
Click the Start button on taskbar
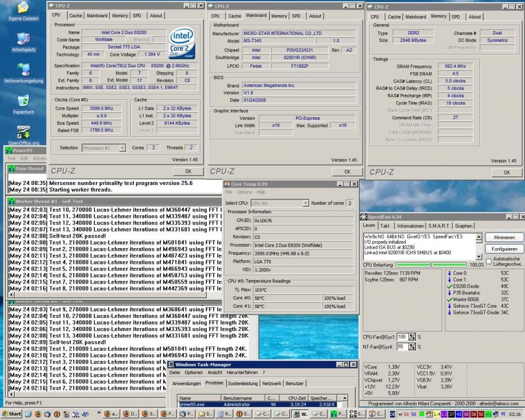[x=12, y=414]
